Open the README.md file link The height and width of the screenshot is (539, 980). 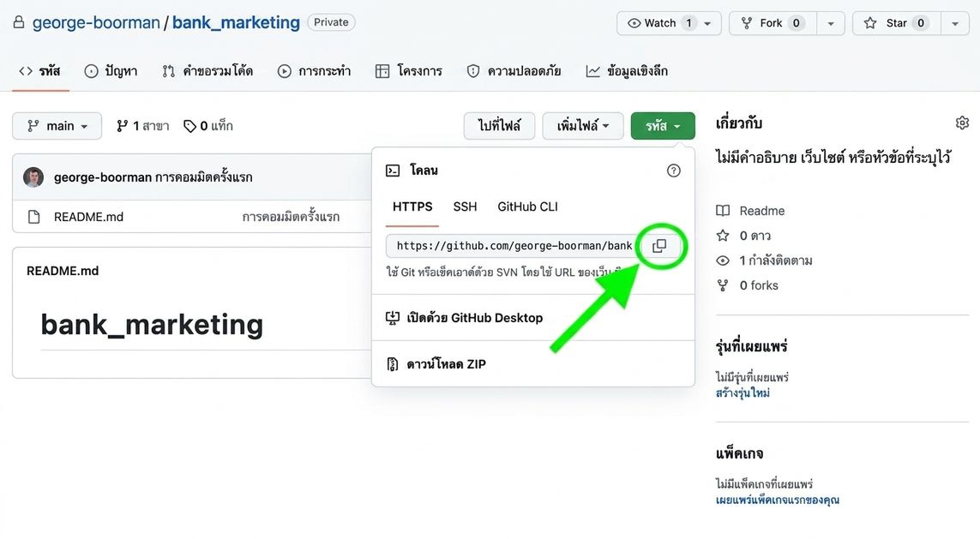pos(89,217)
